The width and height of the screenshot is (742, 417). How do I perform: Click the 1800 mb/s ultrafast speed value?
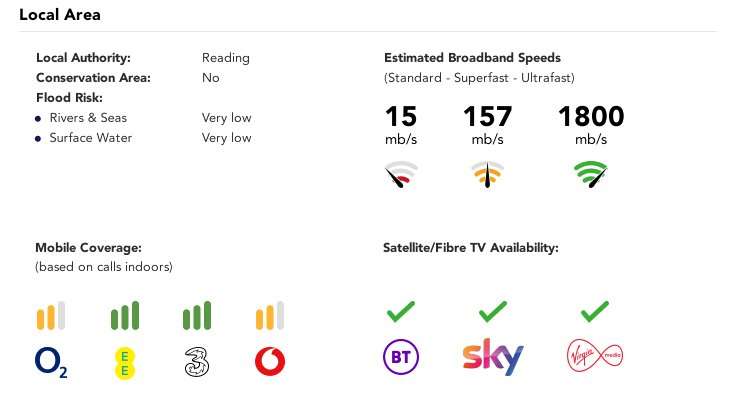[591, 125]
